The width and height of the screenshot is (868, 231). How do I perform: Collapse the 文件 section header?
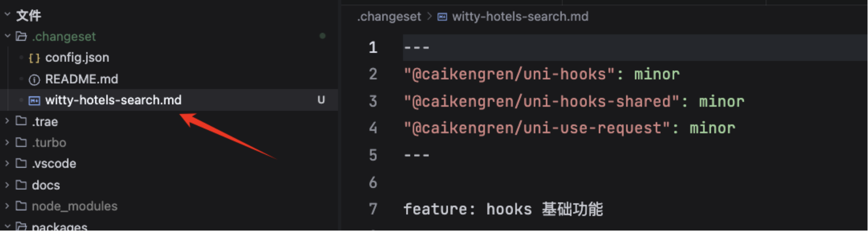tap(7, 15)
